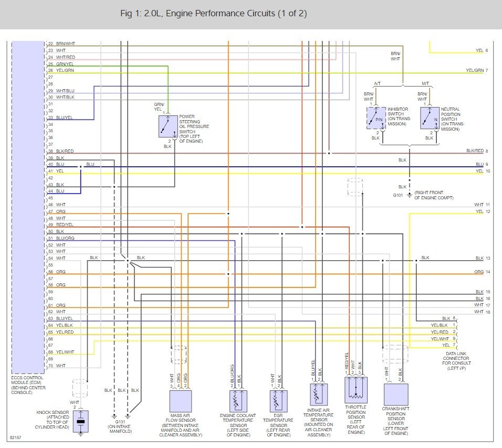The height and width of the screenshot is (448, 502).
Task: Select the 'CRANKSHAFT POSITION SENSOR' label text
Action: (x=396, y=421)
